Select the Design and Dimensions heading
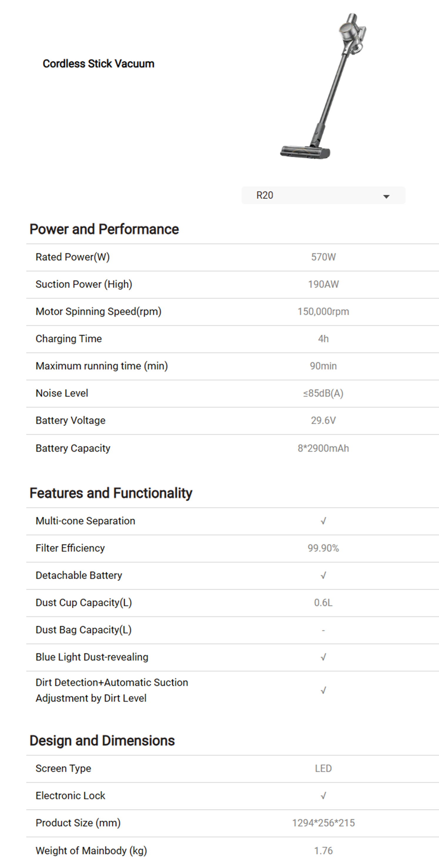Viewport: 439px width, 868px height. point(102,741)
